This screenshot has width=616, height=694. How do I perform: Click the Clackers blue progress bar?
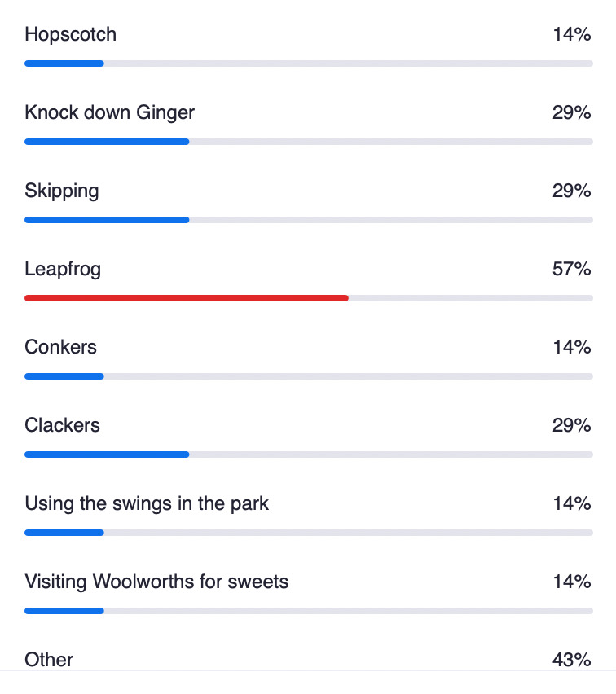point(107,455)
